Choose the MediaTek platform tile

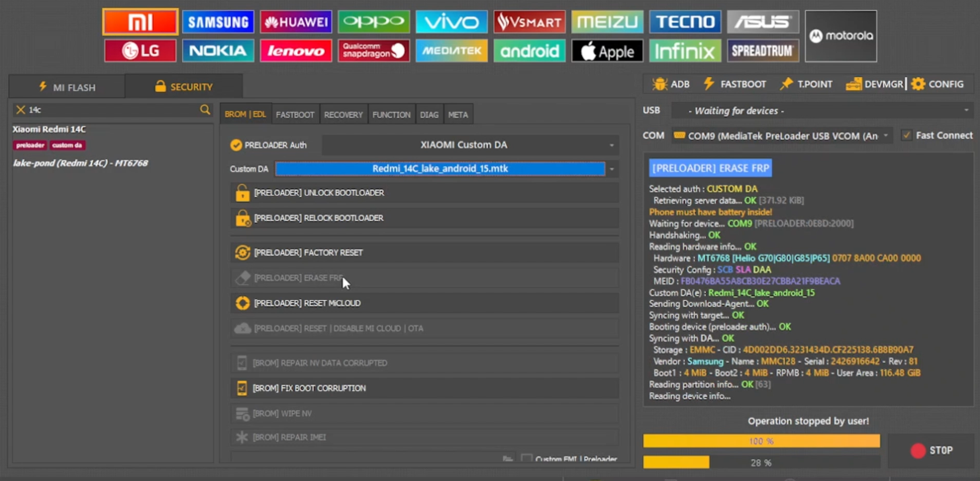(452, 51)
